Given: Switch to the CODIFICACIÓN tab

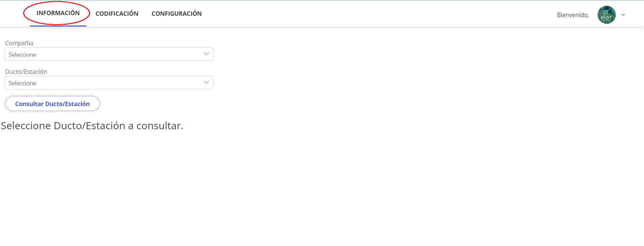Looking at the screenshot, I should [117, 14].
